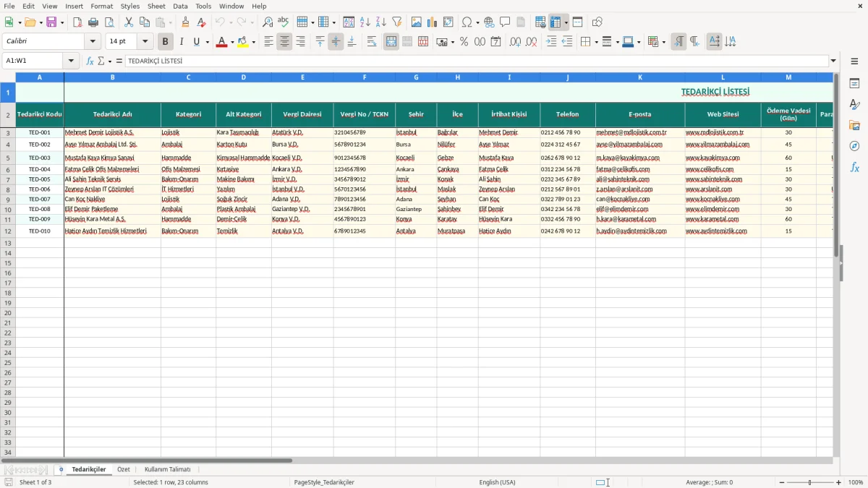
Task: Toggle Italic formatting
Action: [x=182, y=42]
